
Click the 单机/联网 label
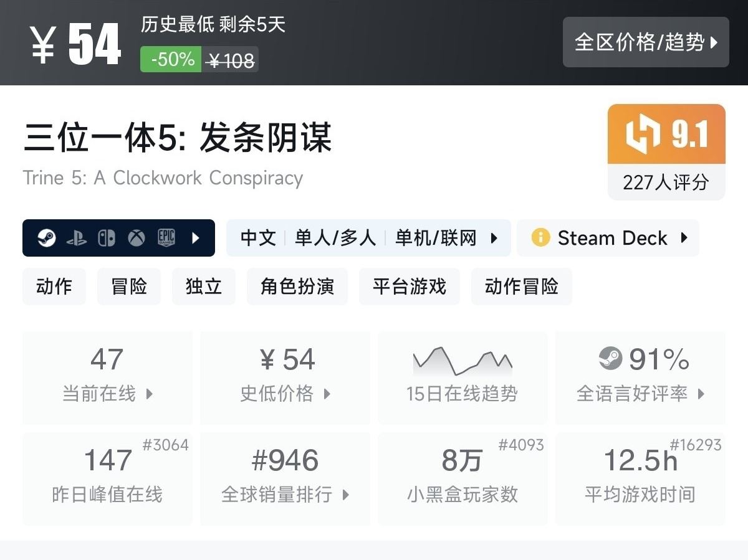pyautogui.click(x=436, y=238)
